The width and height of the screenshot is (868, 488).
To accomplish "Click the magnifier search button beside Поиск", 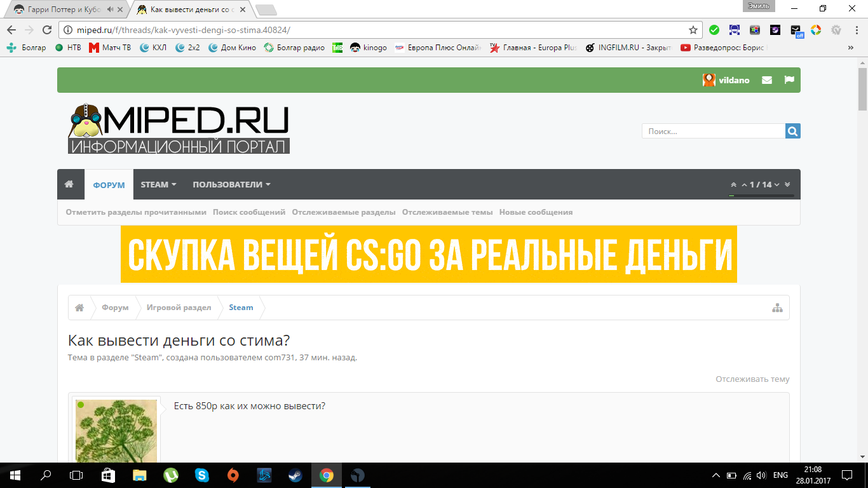I will coord(793,131).
